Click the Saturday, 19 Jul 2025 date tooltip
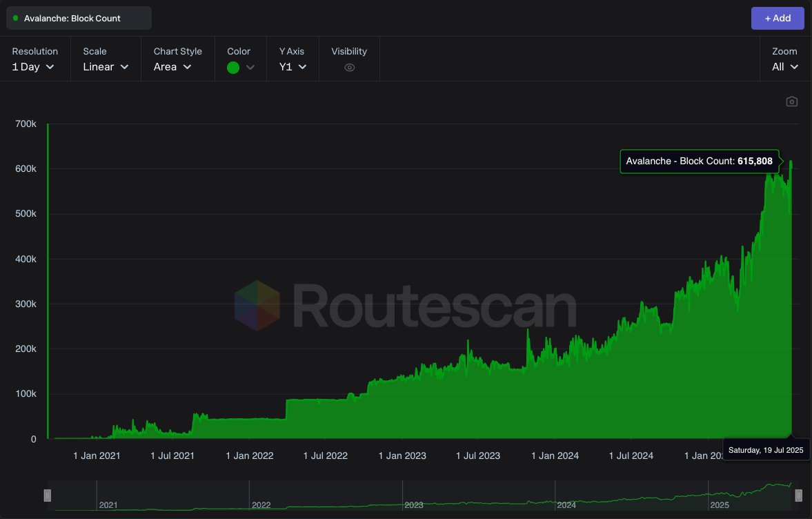 (766, 450)
